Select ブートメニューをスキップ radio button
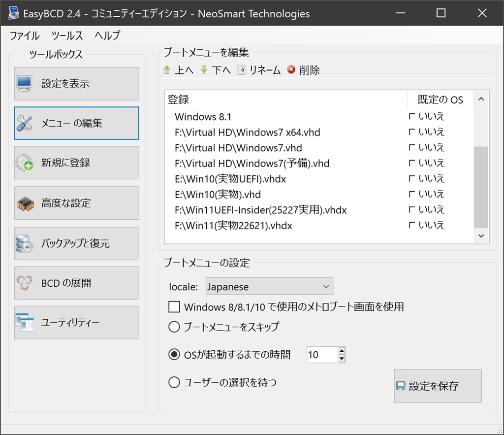This screenshot has width=504, height=435. pos(174,327)
